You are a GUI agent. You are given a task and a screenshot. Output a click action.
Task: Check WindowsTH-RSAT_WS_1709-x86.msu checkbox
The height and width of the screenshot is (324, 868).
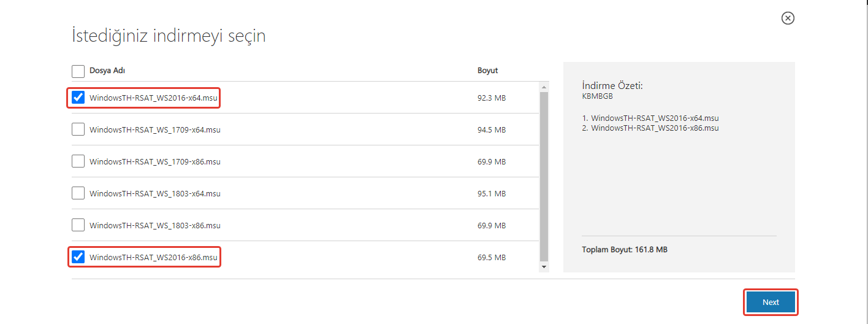(78, 161)
